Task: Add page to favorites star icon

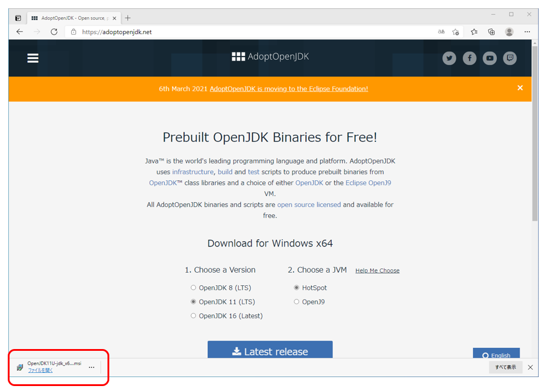Action: tap(456, 32)
